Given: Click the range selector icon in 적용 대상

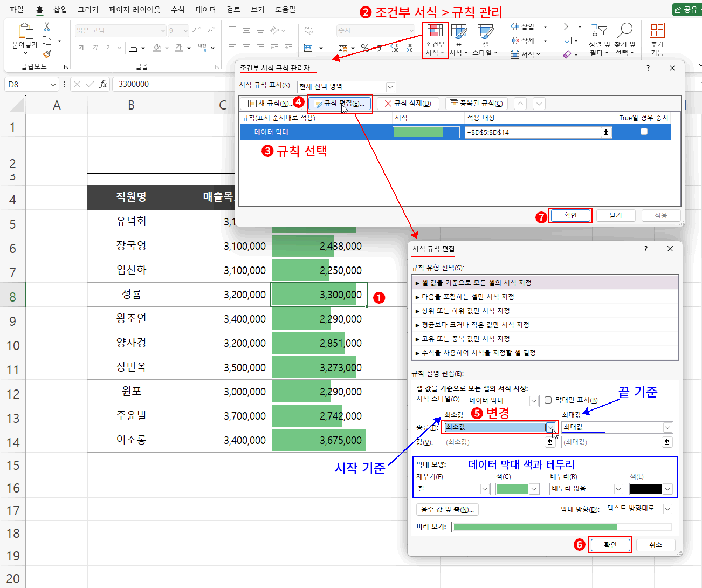Looking at the screenshot, I should click(x=606, y=132).
